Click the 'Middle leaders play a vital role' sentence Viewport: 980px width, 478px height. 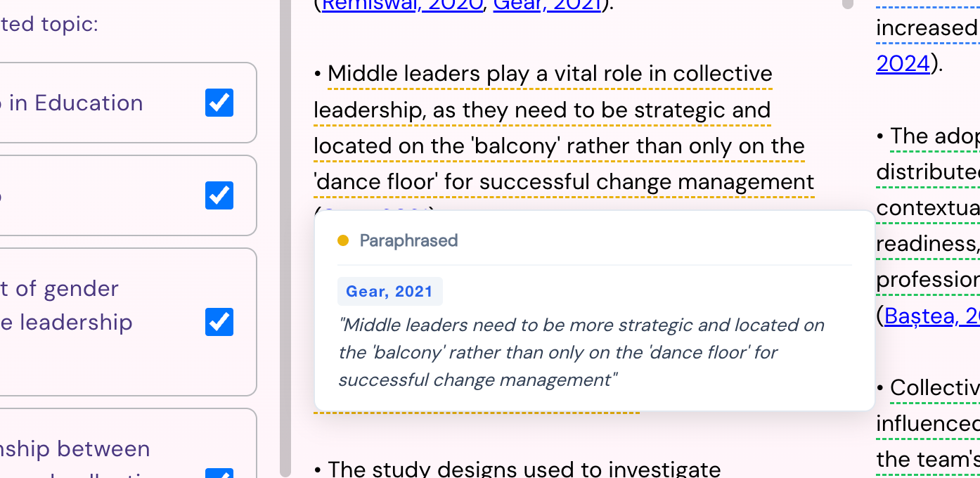550,74
